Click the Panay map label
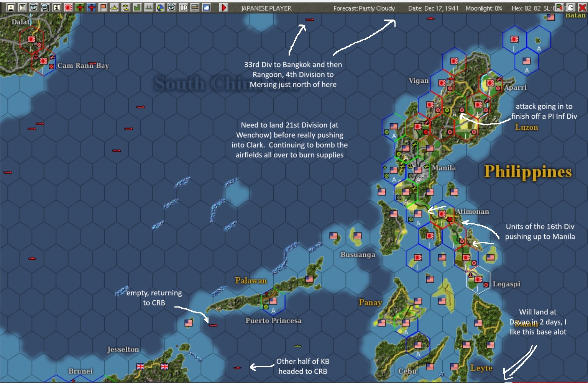Image resolution: width=588 pixels, height=383 pixels. click(370, 303)
